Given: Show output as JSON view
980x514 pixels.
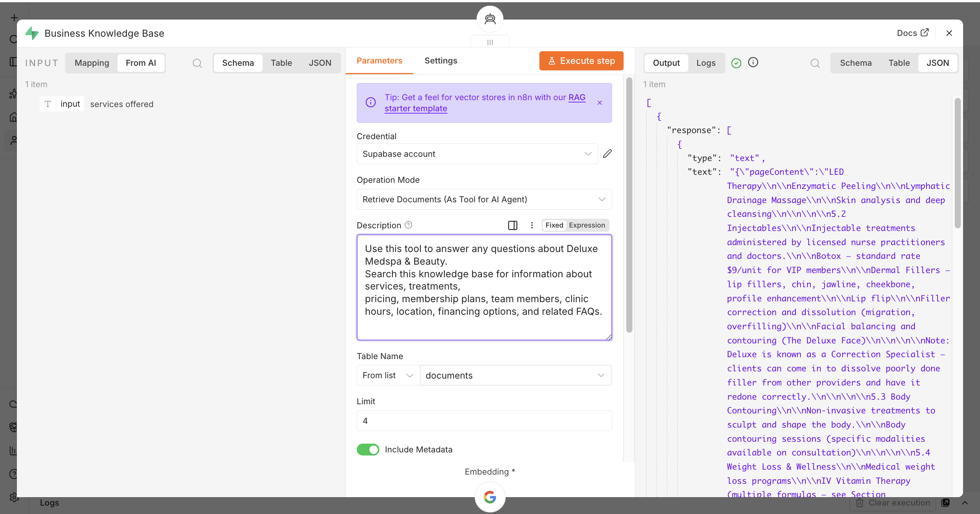Looking at the screenshot, I should [938, 63].
